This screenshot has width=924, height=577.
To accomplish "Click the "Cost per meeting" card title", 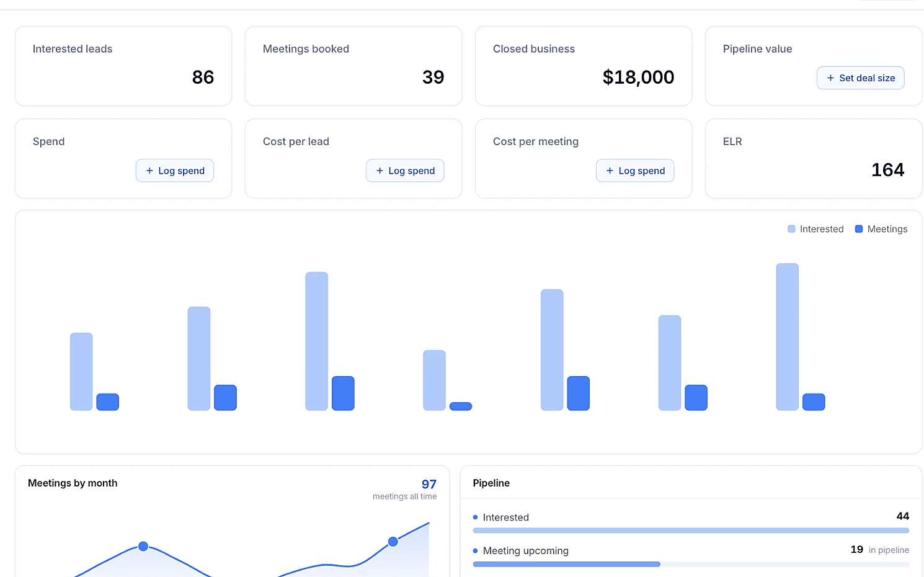I will click(536, 142).
